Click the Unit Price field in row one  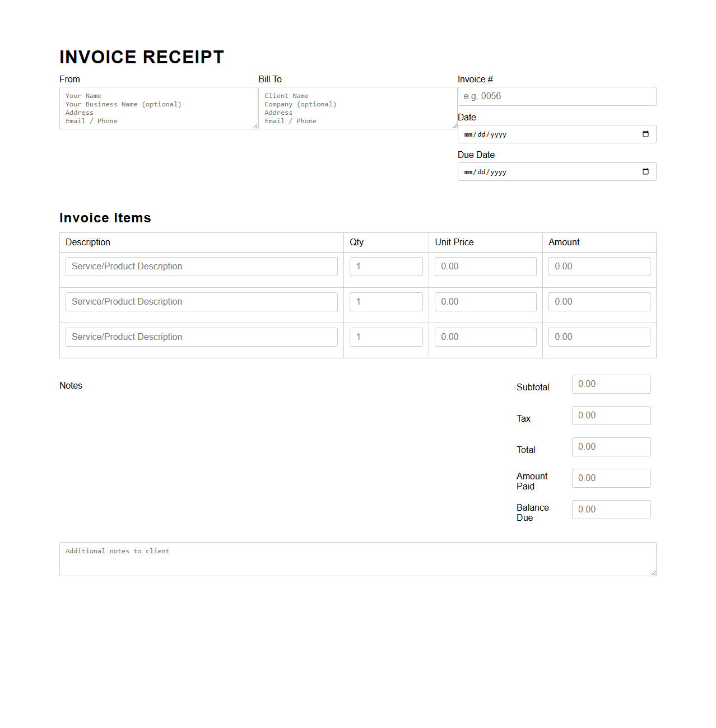(485, 266)
